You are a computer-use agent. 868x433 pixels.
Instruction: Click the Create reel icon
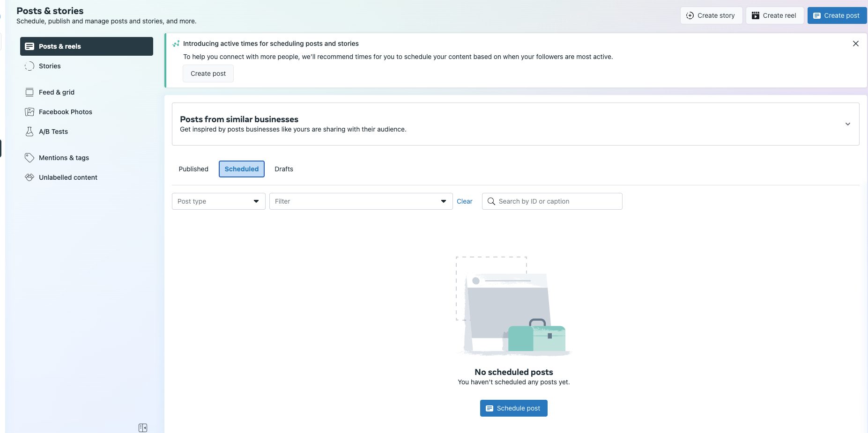(x=755, y=15)
